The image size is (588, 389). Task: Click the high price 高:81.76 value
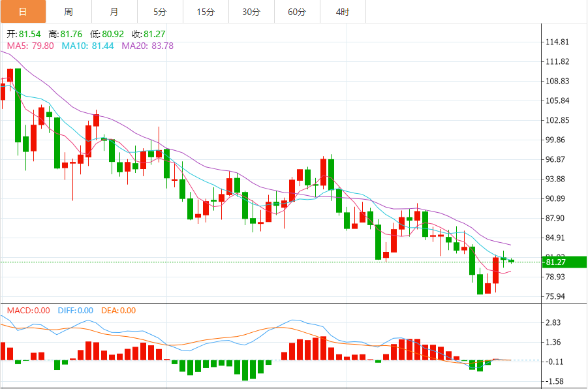click(65, 34)
